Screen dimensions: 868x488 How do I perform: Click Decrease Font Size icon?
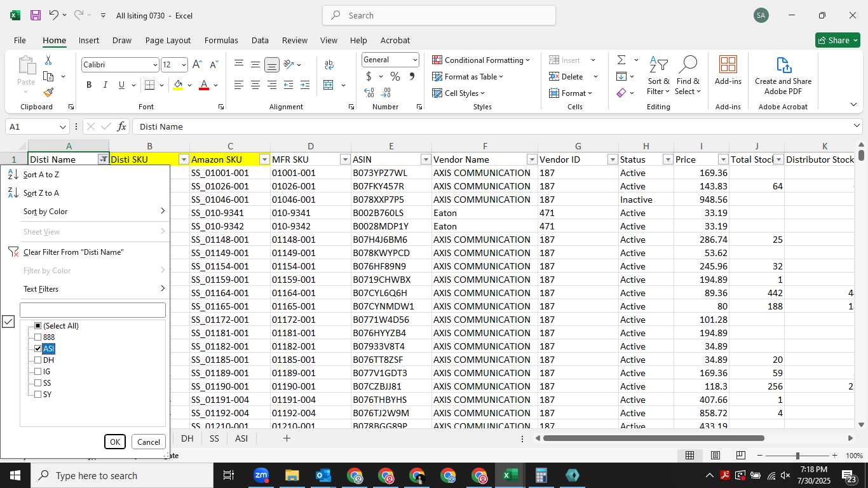click(214, 64)
